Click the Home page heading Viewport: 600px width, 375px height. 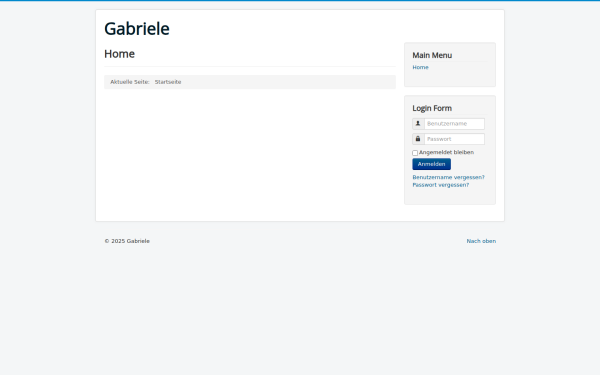[x=119, y=54]
